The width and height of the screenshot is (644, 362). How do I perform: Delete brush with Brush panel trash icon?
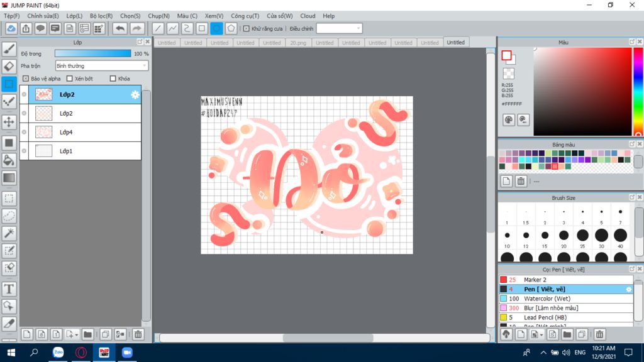599,334
